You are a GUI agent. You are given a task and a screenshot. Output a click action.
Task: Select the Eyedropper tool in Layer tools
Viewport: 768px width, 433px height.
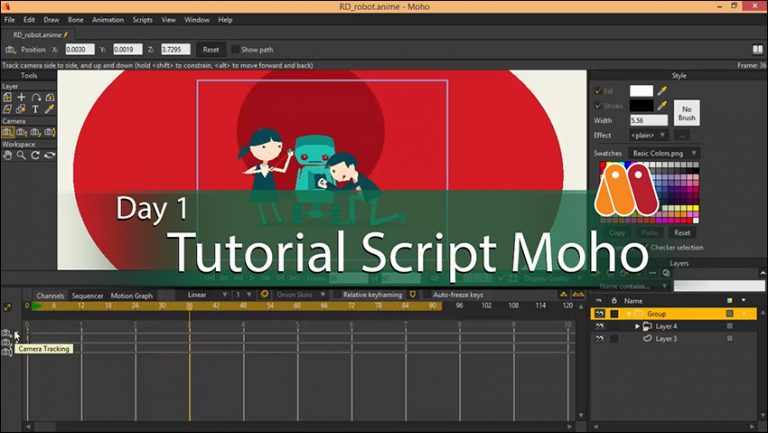[x=49, y=109]
